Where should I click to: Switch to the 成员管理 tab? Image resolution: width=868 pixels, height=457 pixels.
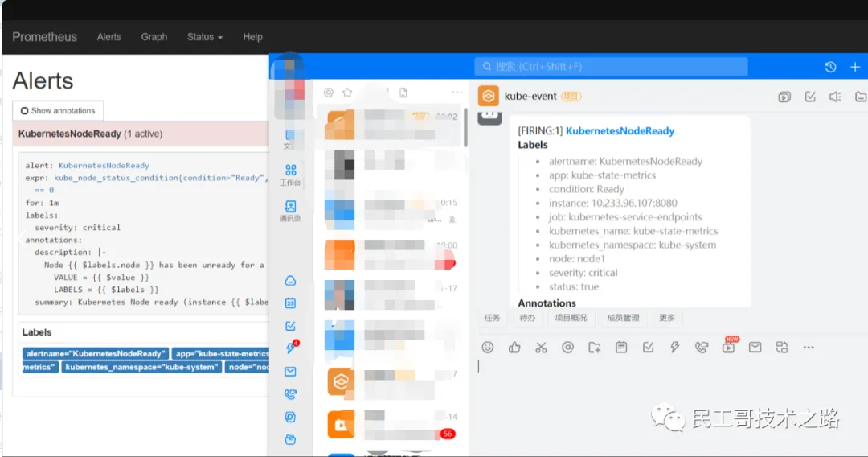click(623, 318)
